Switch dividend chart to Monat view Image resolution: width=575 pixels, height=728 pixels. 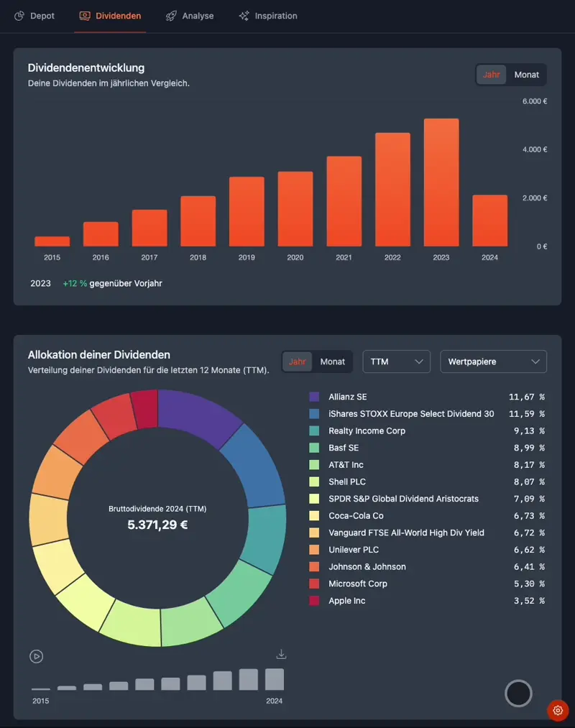pyautogui.click(x=526, y=75)
